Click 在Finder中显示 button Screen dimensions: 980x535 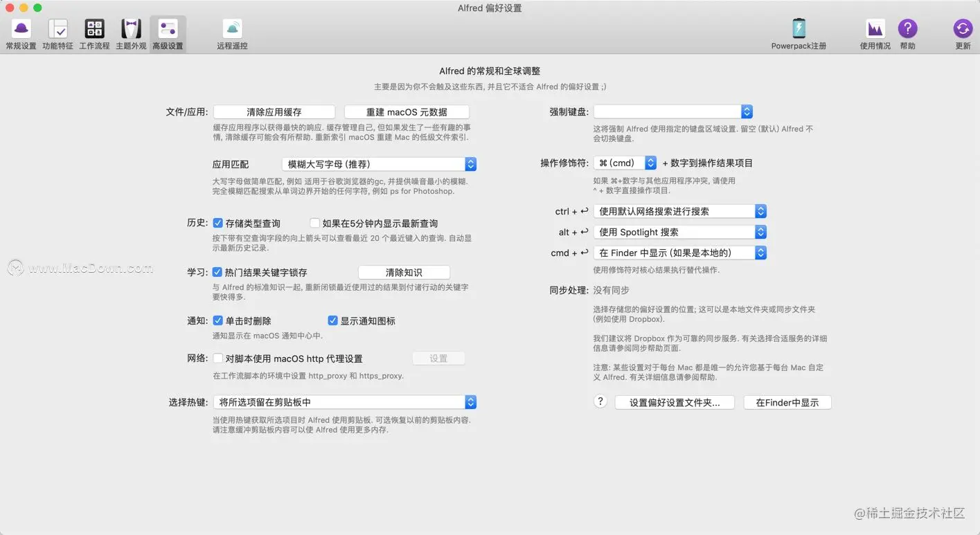point(787,402)
